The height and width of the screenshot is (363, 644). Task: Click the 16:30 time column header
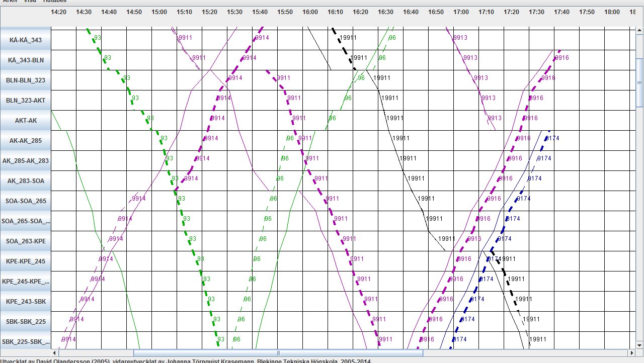(x=385, y=12)
